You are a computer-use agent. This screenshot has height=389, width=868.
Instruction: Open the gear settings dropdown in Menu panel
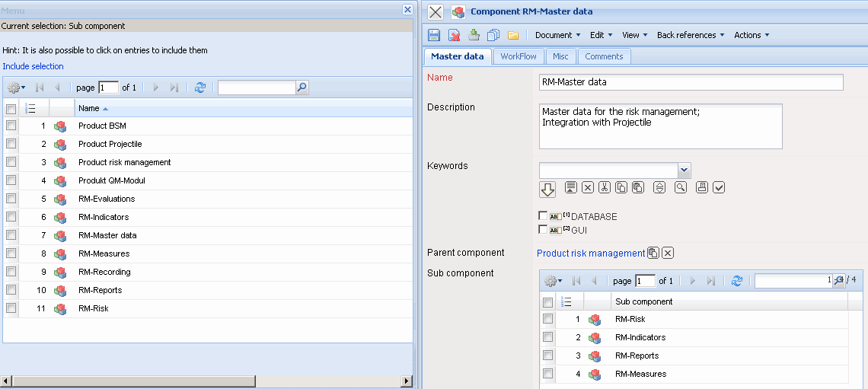[17, 88]
